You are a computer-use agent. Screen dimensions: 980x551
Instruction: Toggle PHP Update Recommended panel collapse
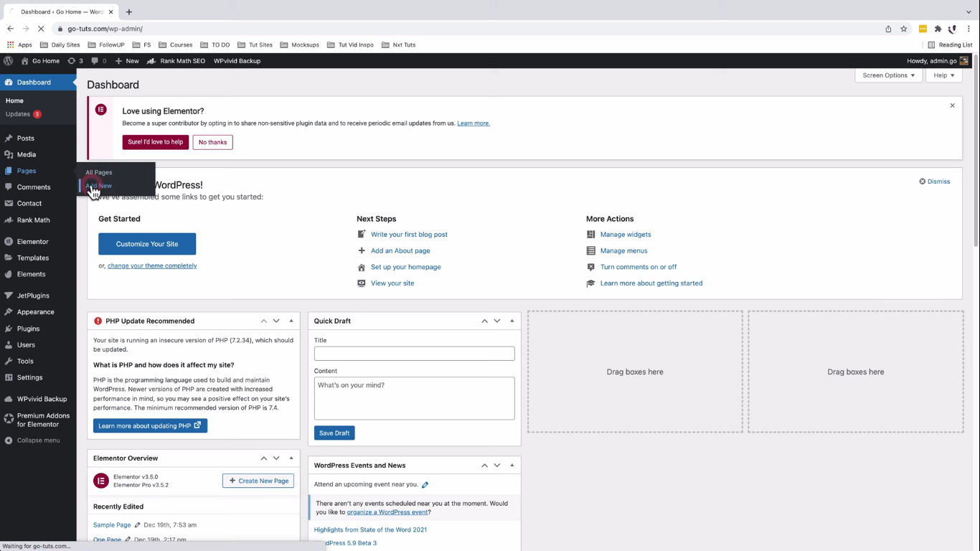click(291, 321)
